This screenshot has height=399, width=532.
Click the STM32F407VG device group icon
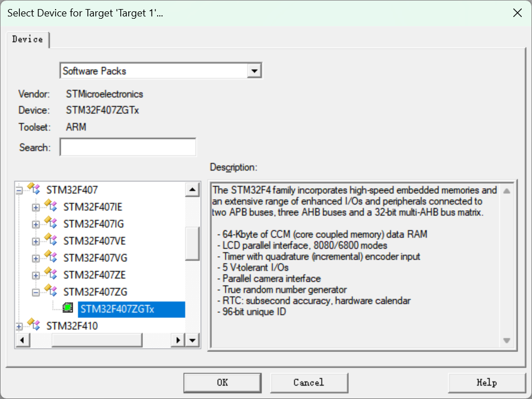[x=51, y=256]
